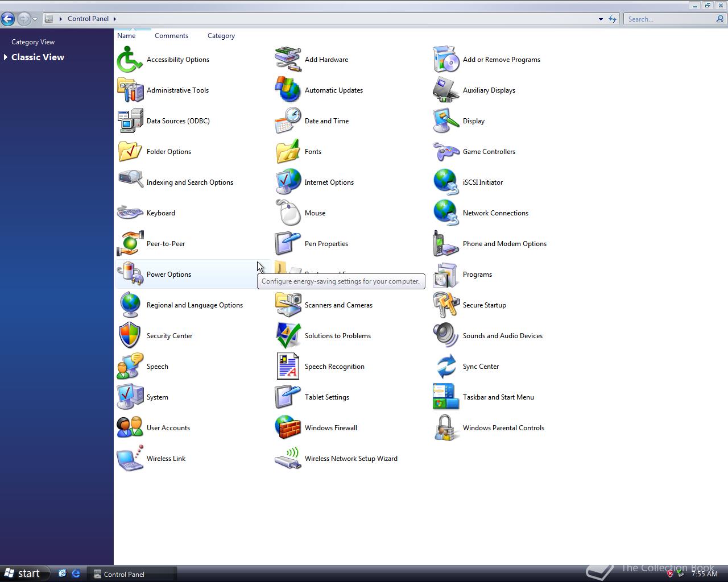Open Power Options
Image resolution: width=728 pixels, height=582 pixels.
click(168, 275)
